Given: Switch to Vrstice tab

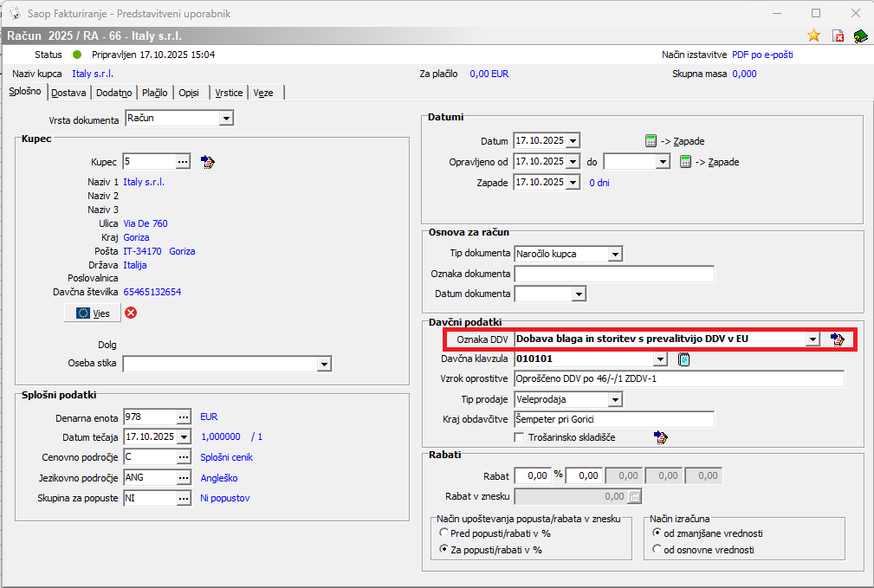Looking at the screenshot, I should 229,93.
